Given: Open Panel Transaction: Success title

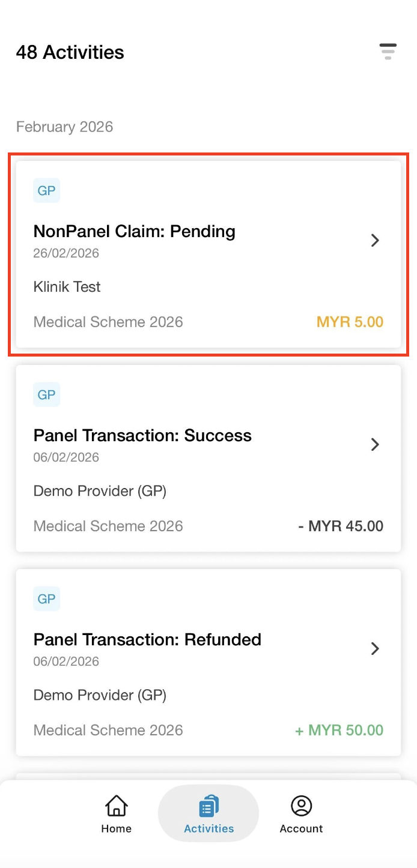Looking at the screenshot, I should pyautogui.click(x=142, y=436).
